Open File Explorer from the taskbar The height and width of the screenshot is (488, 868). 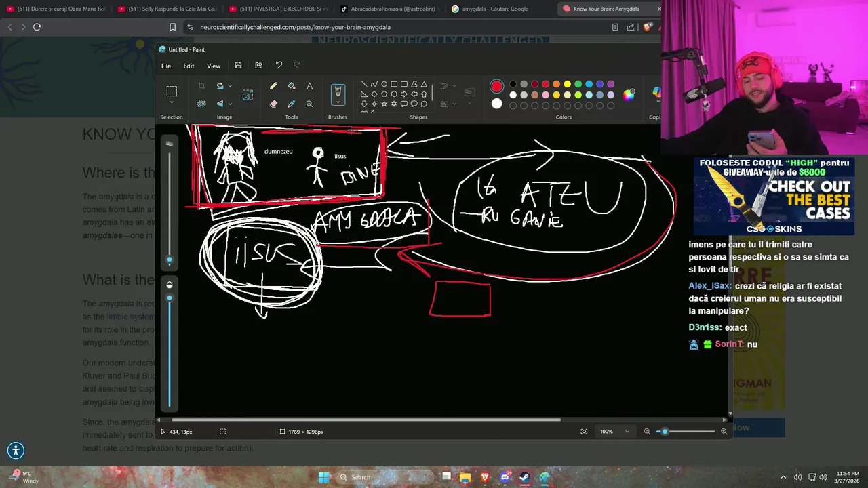point(465,477)
